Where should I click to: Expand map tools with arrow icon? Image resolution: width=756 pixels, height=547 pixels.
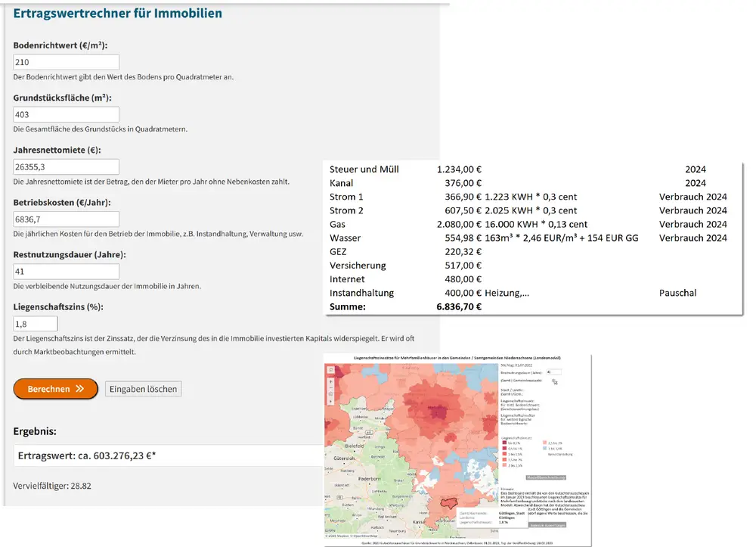(x=330, y=402)
